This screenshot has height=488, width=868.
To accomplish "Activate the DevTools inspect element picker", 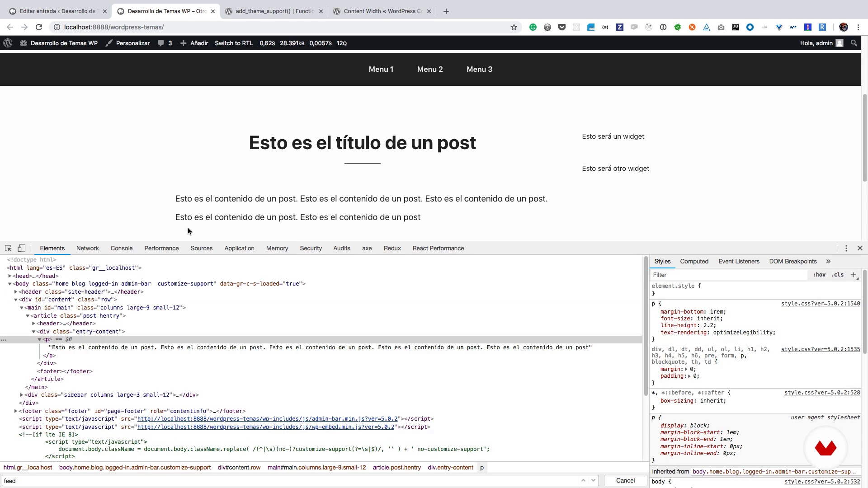I will pos(8,248).
